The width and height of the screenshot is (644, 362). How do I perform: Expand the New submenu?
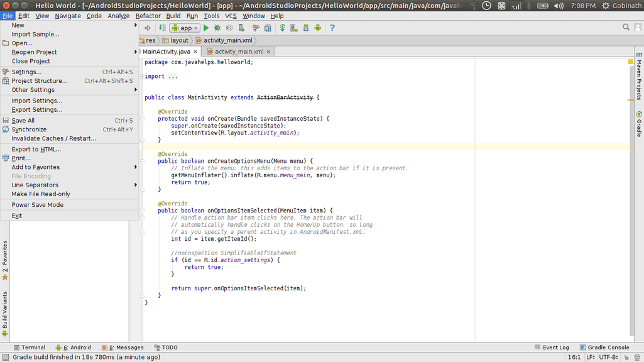pyautogui.click(x=69, y=25)
